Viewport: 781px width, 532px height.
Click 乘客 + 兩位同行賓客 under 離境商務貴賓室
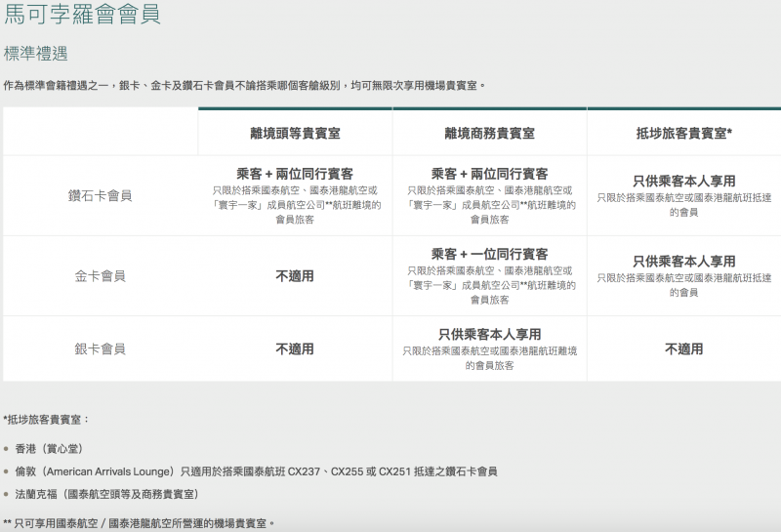click(x=490, y=174)
